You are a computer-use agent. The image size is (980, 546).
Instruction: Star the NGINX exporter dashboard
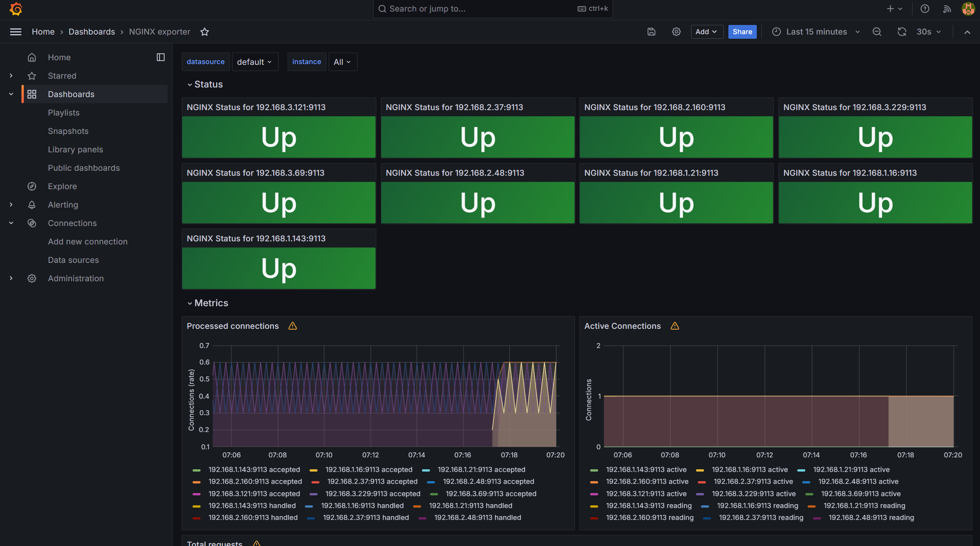click(x=204, y=32)
